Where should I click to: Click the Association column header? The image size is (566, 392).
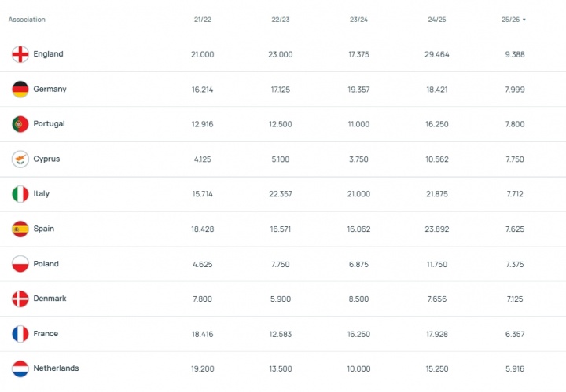tap(27, 20)
